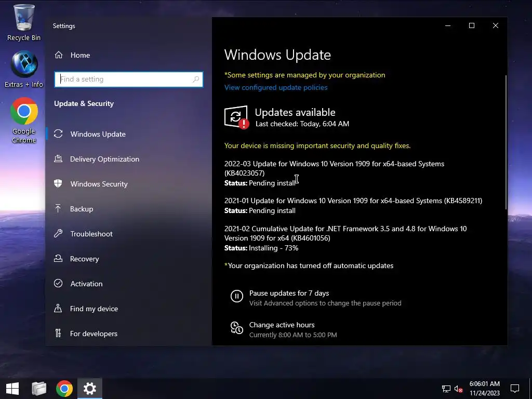532x399 pixels.
Task: Minimize the Settings window
Action: [448, 26]
